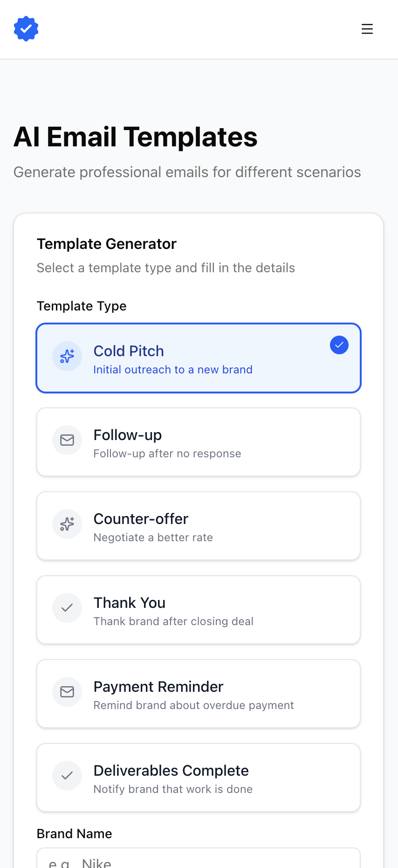Select the Payment Reminder template type
The height and width of the screenshot is (868, 398).
(199, 693)
